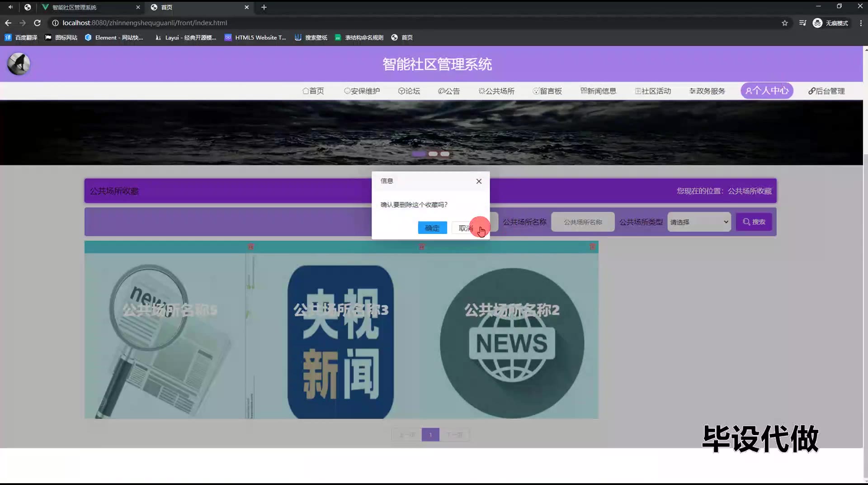Bookmark this page with the star icon
Image resolution: width=868 pixels, height=485 pixels.
click(x=785, y=23)
